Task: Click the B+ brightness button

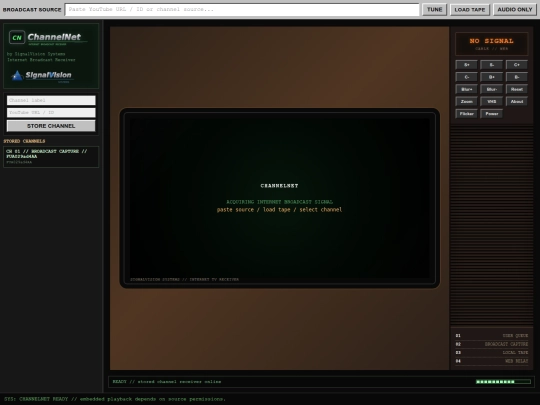Action: click(x=491, y=77)
